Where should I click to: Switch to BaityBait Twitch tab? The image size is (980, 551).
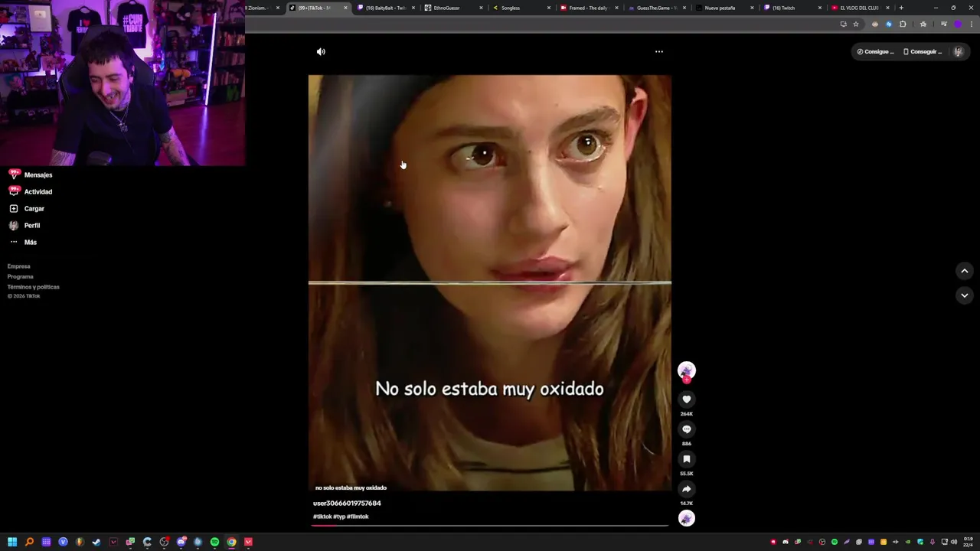point(386,8)
